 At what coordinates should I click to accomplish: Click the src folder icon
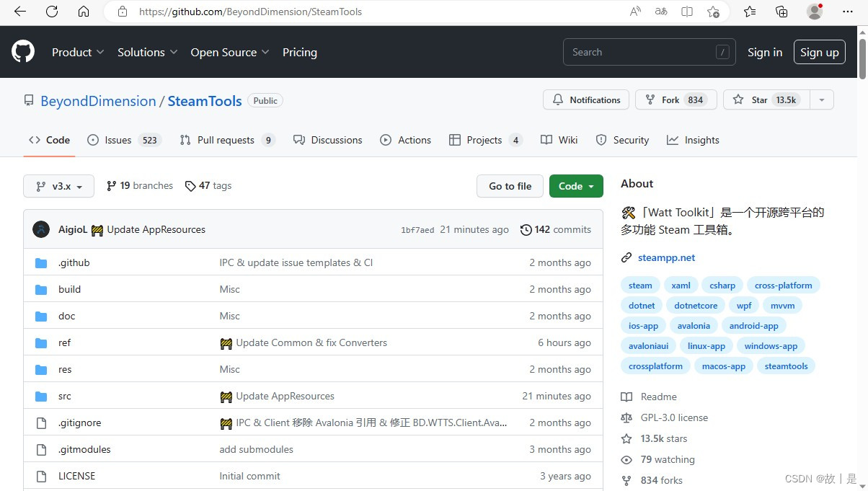pos(41,397)
